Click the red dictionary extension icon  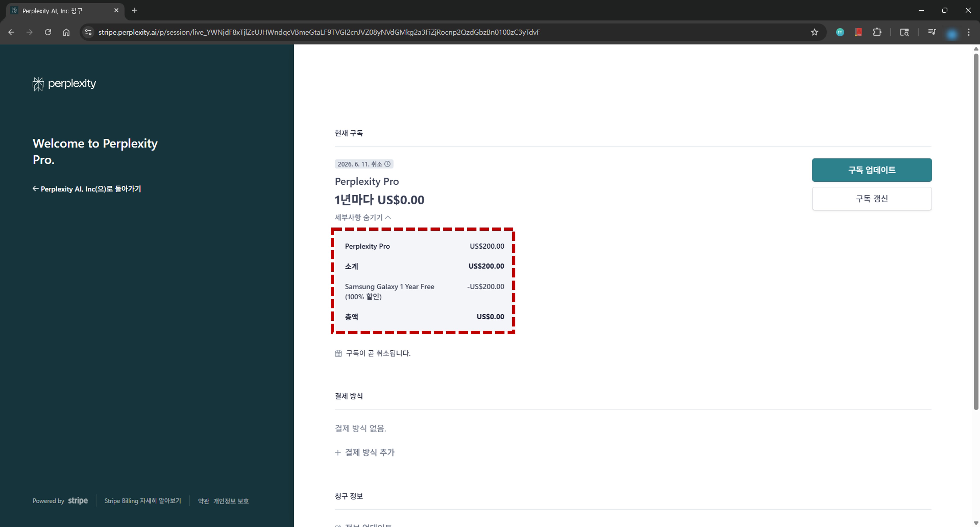coord(858,32)
